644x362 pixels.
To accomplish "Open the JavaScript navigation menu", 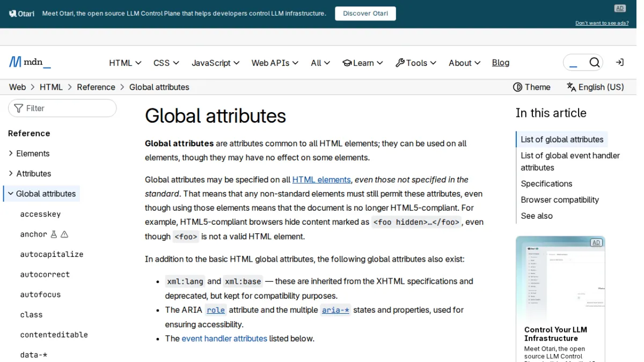I will coord(216,63).
